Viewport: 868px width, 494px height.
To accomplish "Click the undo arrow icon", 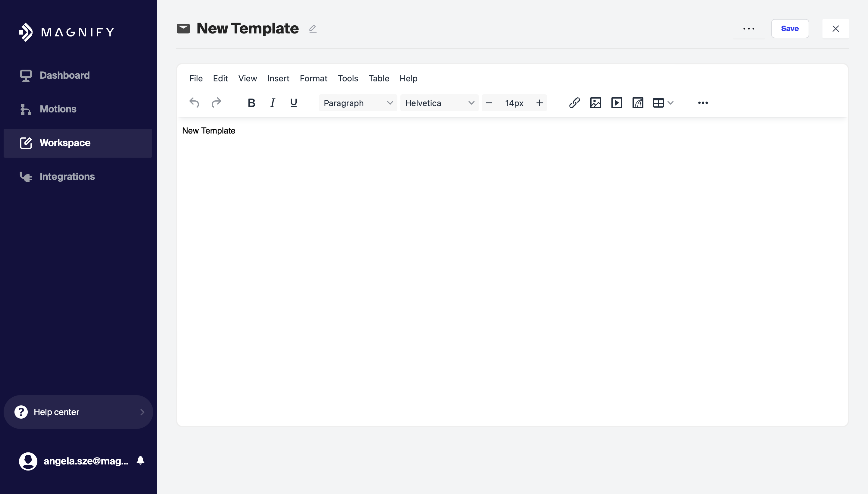I will click(194, 102).
